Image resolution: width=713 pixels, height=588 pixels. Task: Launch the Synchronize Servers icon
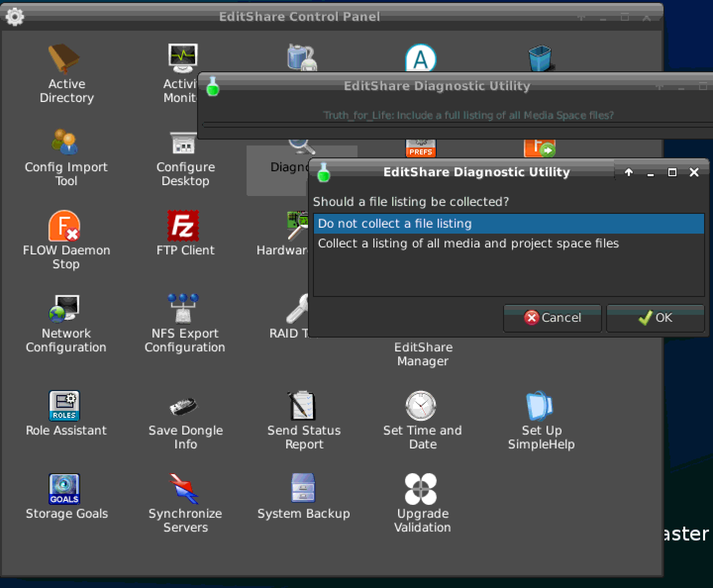[x=183, y=489]
